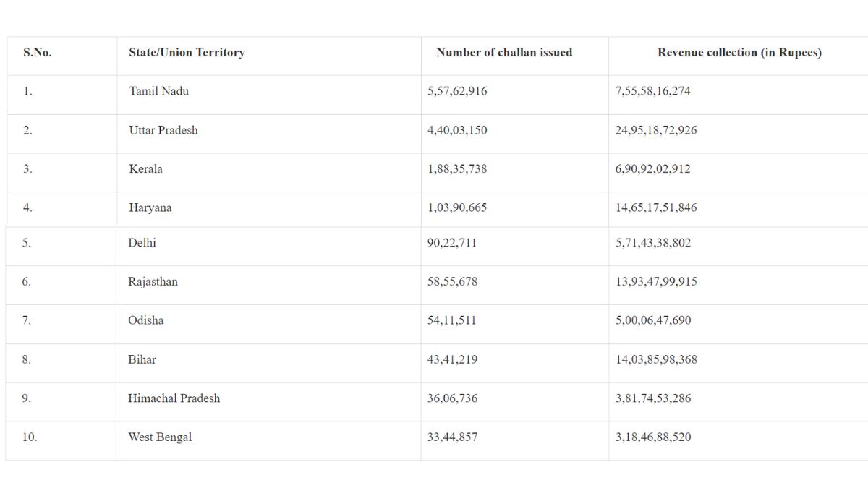The height and width of the screenshot is (488, 868).
Task: Select the Uttar Pradesh cell
Action: pyautogui.click(x=163, y=130)
